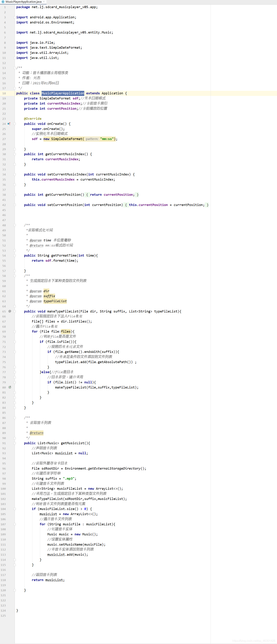
Task: Click the 'suffix' param in the javadoc
Action: tap(49, 296)
